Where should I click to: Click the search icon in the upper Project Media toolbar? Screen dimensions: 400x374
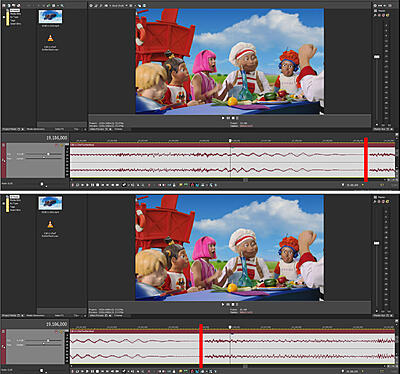pyautogui.click(x=62, y=6)
